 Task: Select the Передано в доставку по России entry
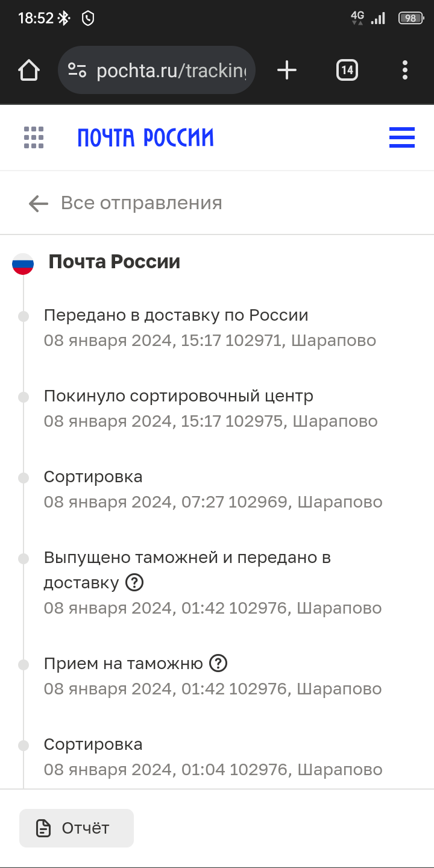[176, 315]
